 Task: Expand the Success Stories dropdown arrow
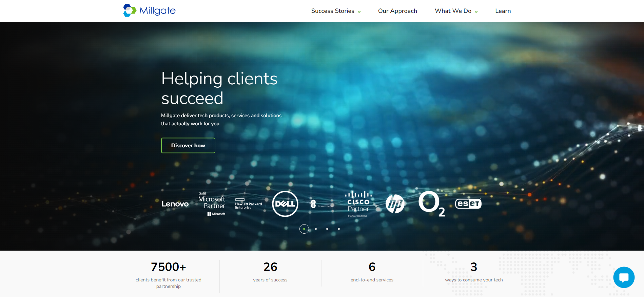tap(359, 12)
